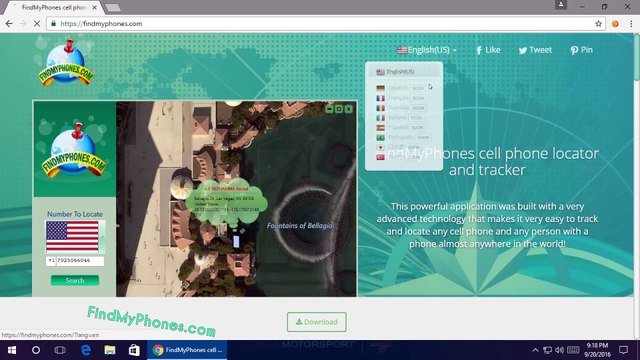Open the Chrome three-dot menu
Image resolution: width=640 pixels, height=360 pixels.
[x=631, y=24]
